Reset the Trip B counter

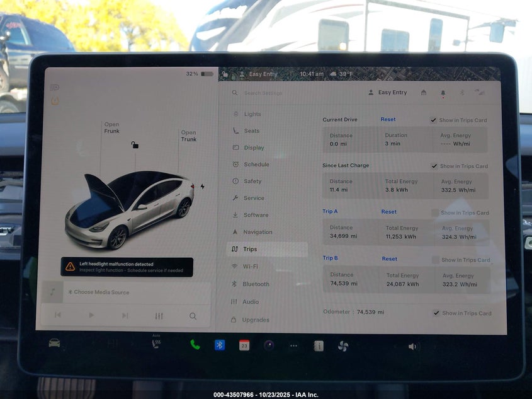[390, 258]
